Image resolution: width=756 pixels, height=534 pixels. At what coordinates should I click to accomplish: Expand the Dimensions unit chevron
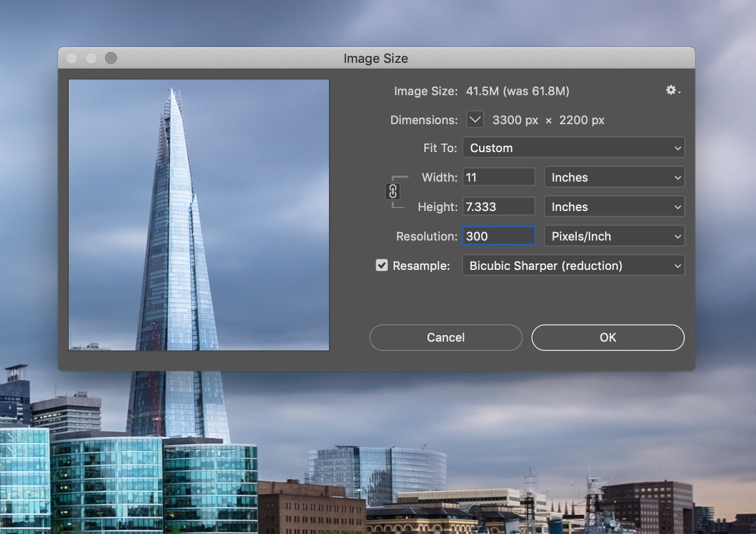tap(475, 120)
